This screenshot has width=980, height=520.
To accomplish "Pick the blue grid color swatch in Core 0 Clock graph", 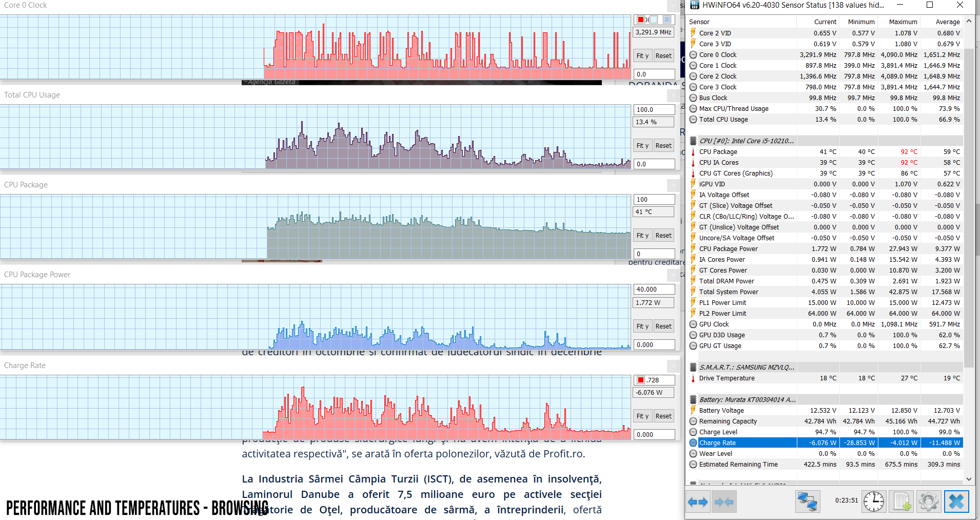I will tap(667, 20).
